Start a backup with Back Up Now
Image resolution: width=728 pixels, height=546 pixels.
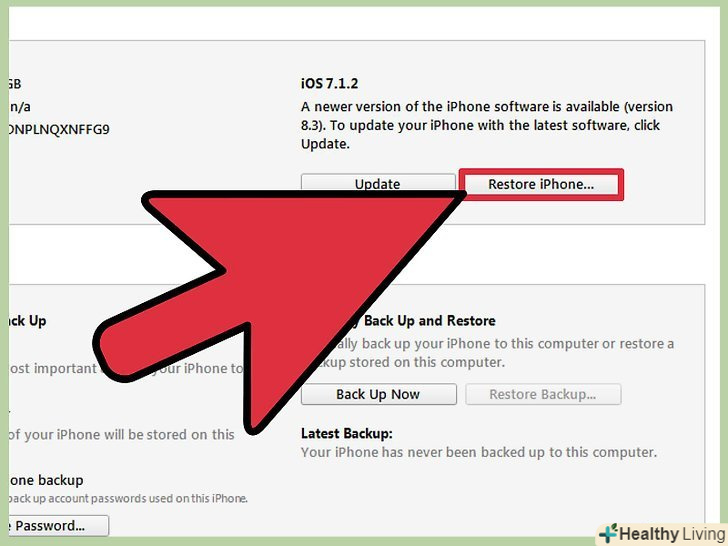[x=378, y=394]
